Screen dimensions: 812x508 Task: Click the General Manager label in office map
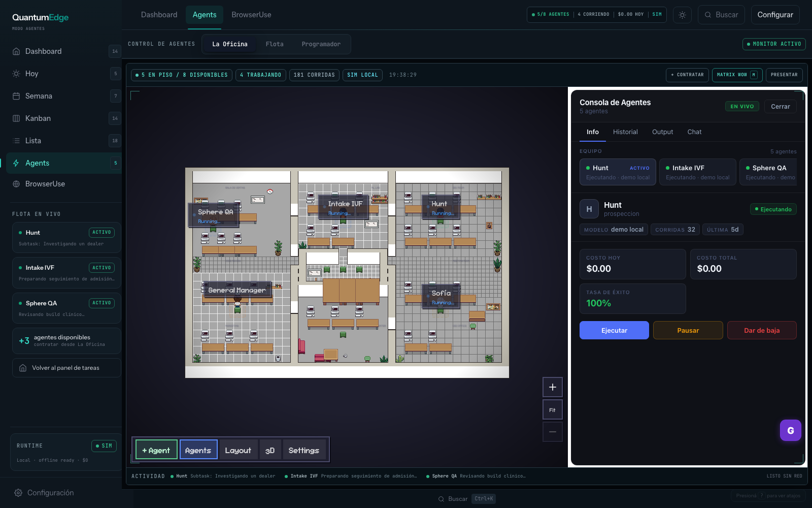(x=236, y=290)
